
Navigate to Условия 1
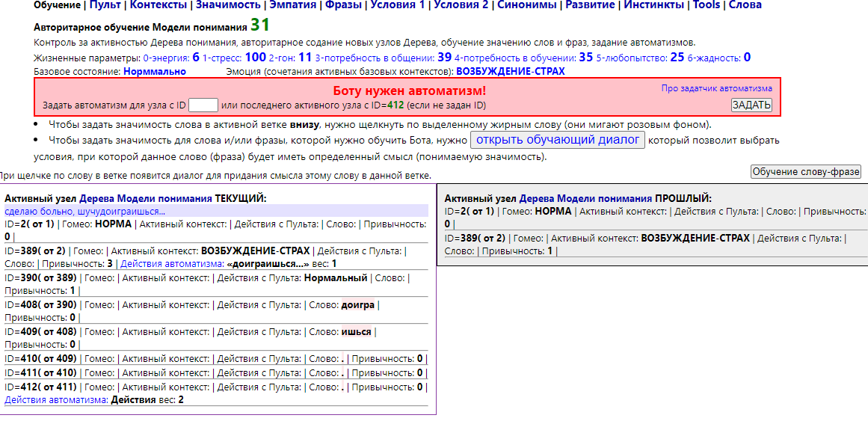(x=397, y=5)
